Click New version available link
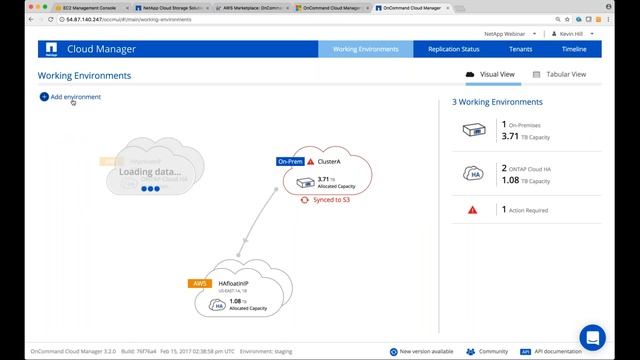 tap(426, 351)
